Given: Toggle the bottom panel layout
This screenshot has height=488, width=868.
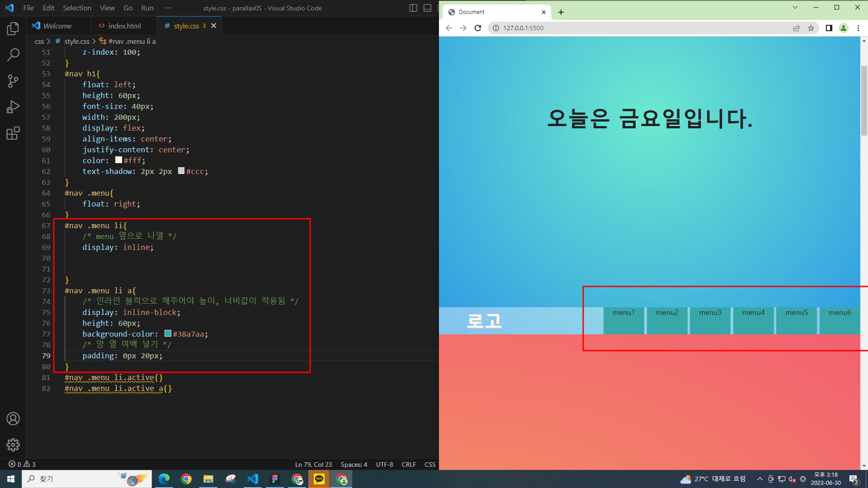Looking at the screenshot, I should 427,8.
